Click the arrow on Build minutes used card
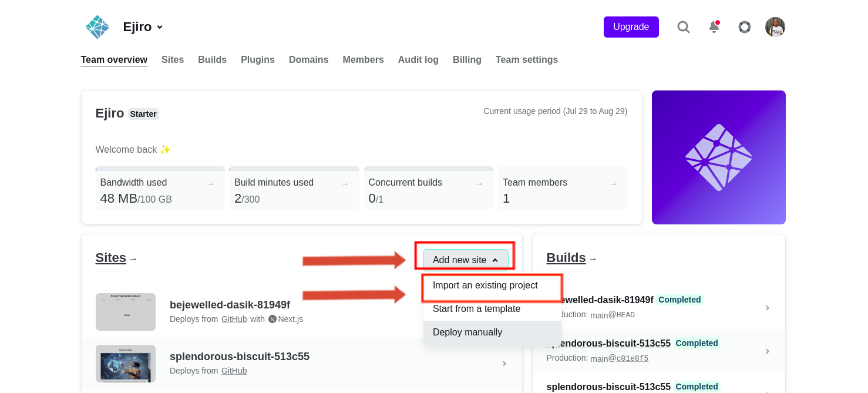The image size is (868, 393). click(x=345, y=184)
